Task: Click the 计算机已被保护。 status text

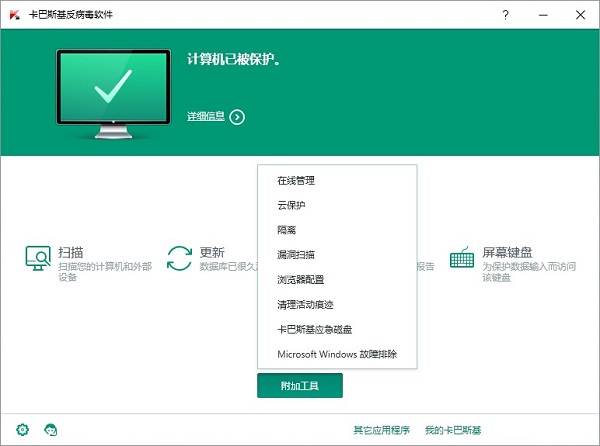Action: (x=233, y=59)
